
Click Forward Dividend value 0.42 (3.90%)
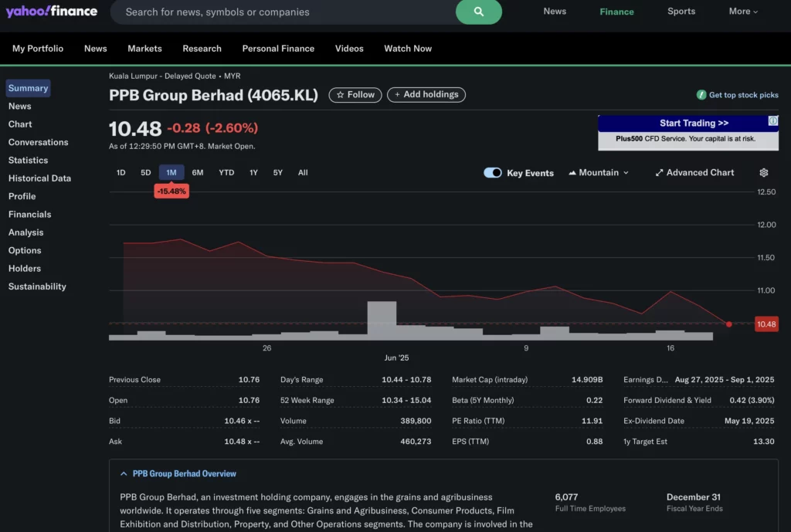752,401
